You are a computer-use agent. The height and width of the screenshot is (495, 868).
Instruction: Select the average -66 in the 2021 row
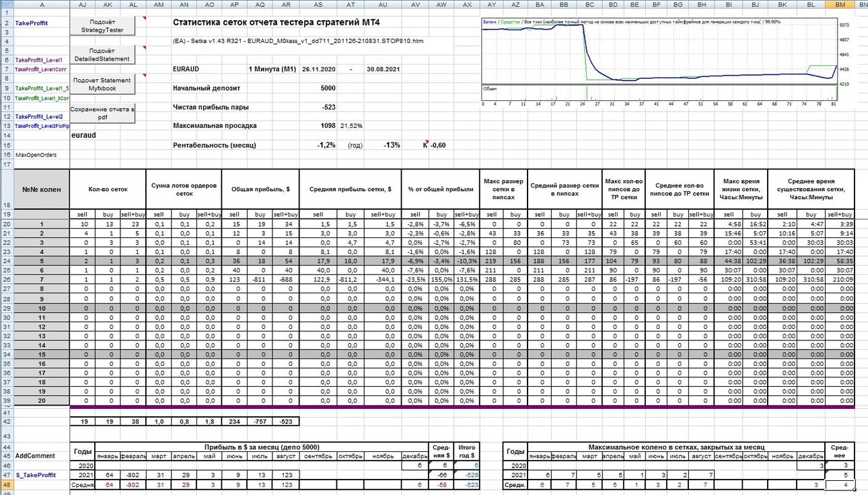click(441, 475)
